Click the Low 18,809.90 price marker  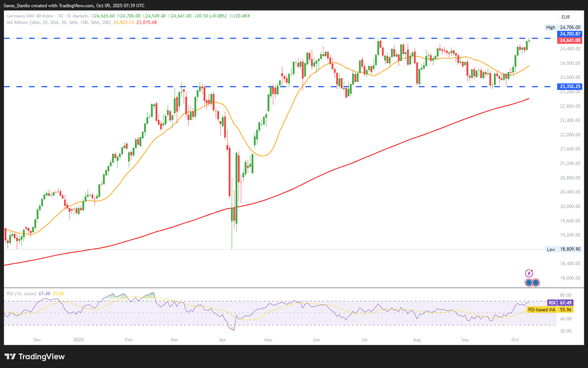point(564,249)
